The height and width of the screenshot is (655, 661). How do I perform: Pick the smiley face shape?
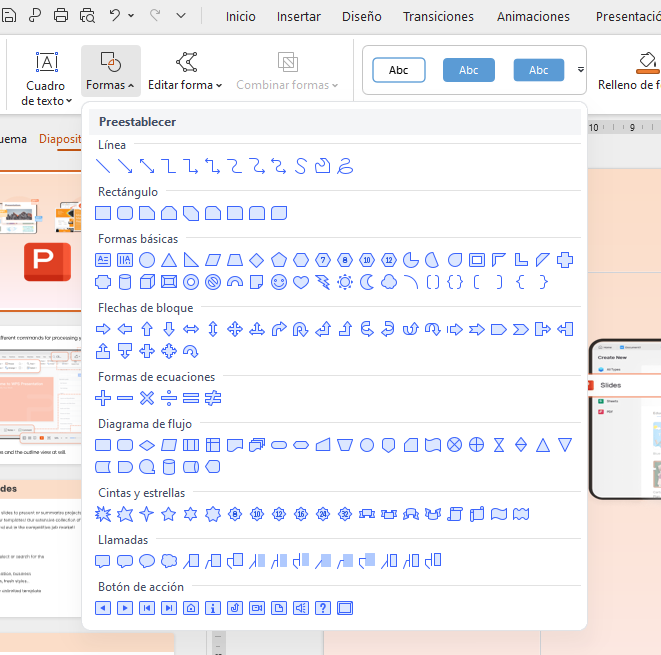(x=279, y=282)
